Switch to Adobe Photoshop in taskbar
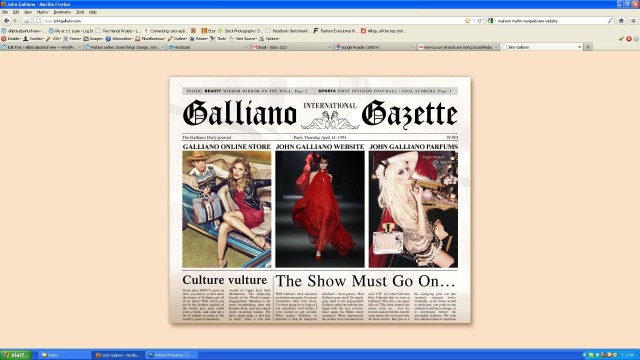Viewport: 640px width, 360px height. click(x=172, y=355)
